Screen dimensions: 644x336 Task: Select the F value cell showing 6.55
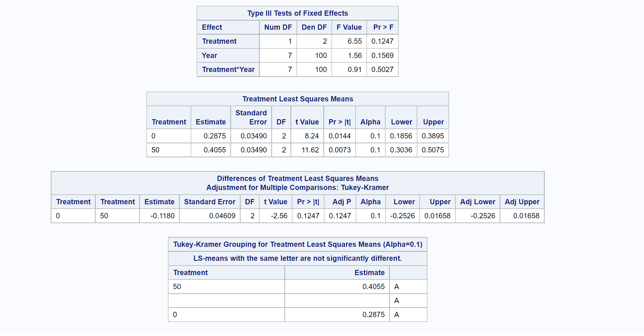(354, 41)
